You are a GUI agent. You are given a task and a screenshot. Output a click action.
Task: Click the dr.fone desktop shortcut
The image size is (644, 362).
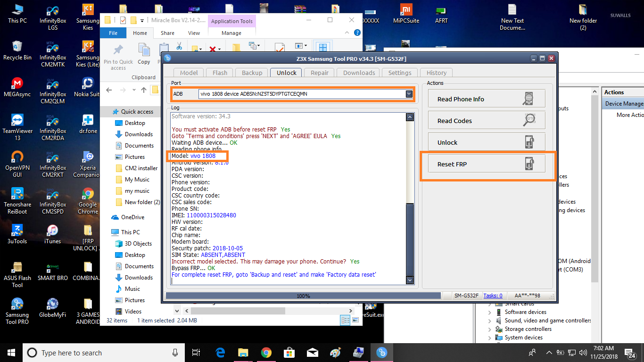88,124
